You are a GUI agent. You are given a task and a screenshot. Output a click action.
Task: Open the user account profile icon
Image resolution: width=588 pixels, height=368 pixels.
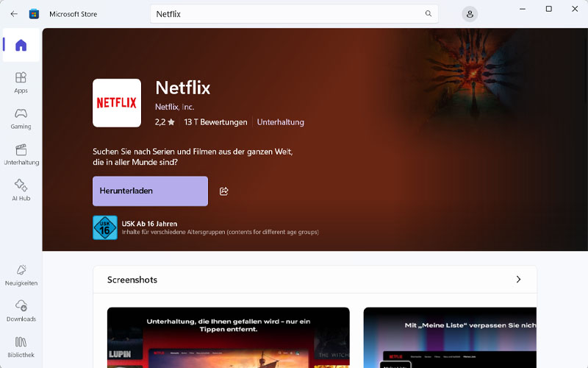(x=470, y=14)
